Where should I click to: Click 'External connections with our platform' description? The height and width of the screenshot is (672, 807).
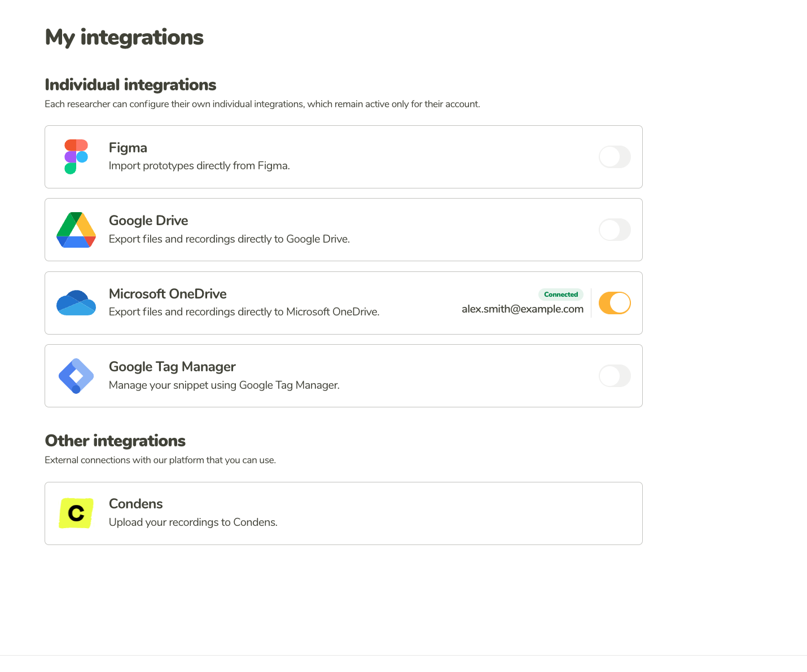[160, 460]
